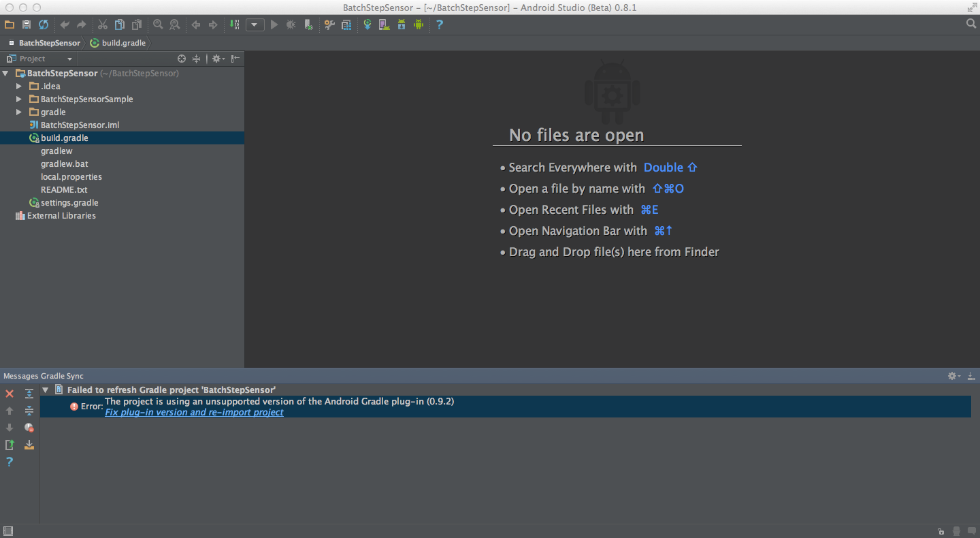Open the AVD Manager icon
This screenshot has width=980, height=538.
[385, 25]
